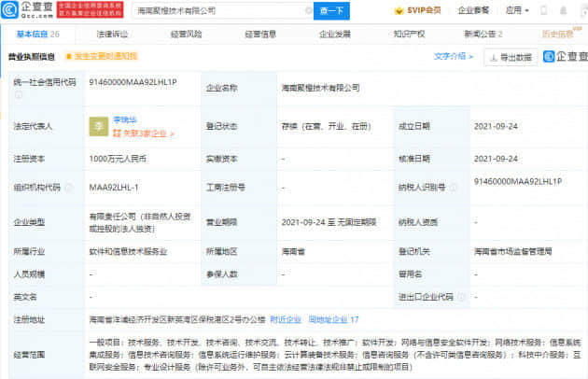Click the 所属地区 value 海南省
588x379 pixels.
[293, 251]
